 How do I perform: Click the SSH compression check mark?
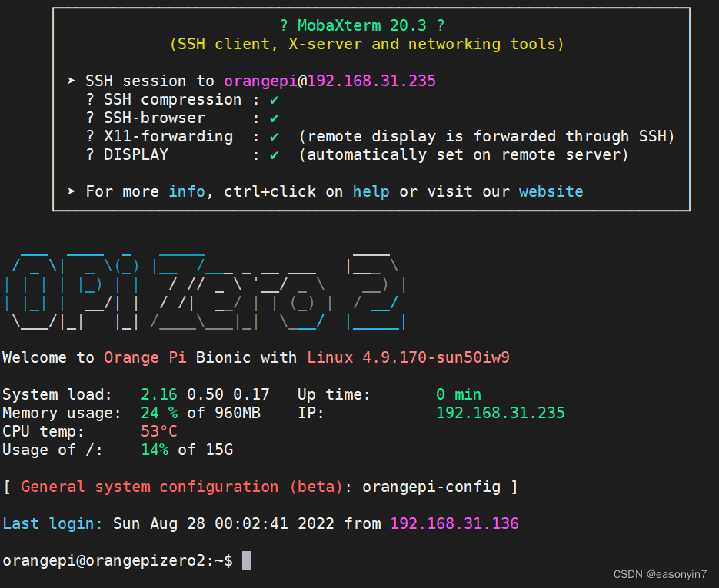pos(275,100)
